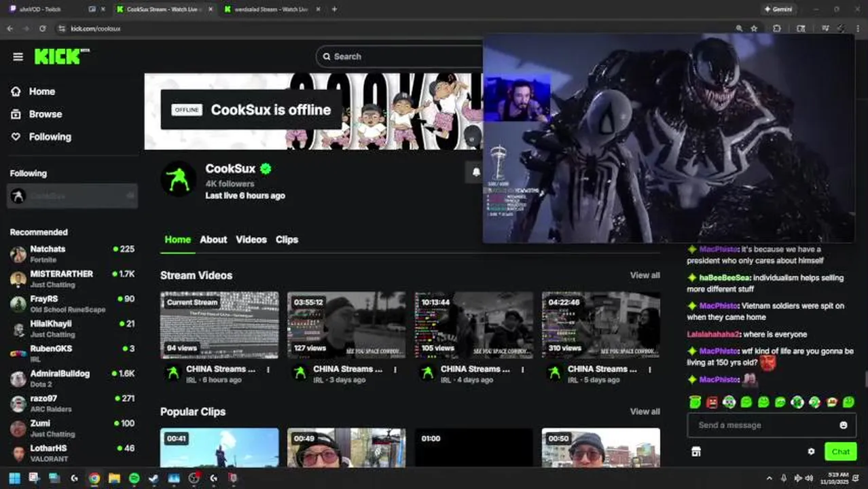Image resolution: width=868 pixels, height=489 pixels.
Task: Open browser extensions puzzle icon
Action: 777,29
